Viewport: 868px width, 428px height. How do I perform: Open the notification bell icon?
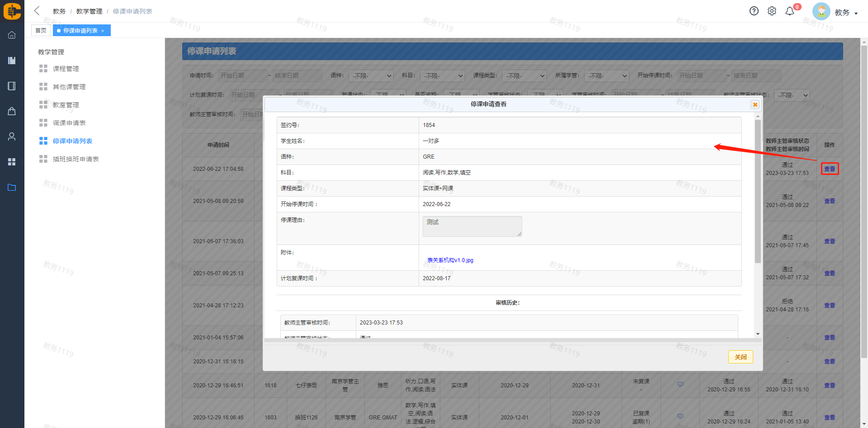click(x=790, y=11)
